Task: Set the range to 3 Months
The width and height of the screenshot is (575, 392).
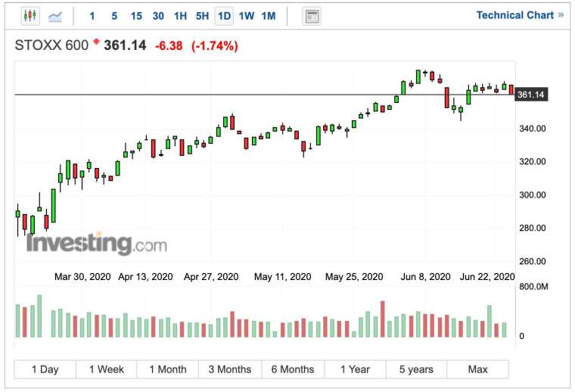Action: [230, 369]
